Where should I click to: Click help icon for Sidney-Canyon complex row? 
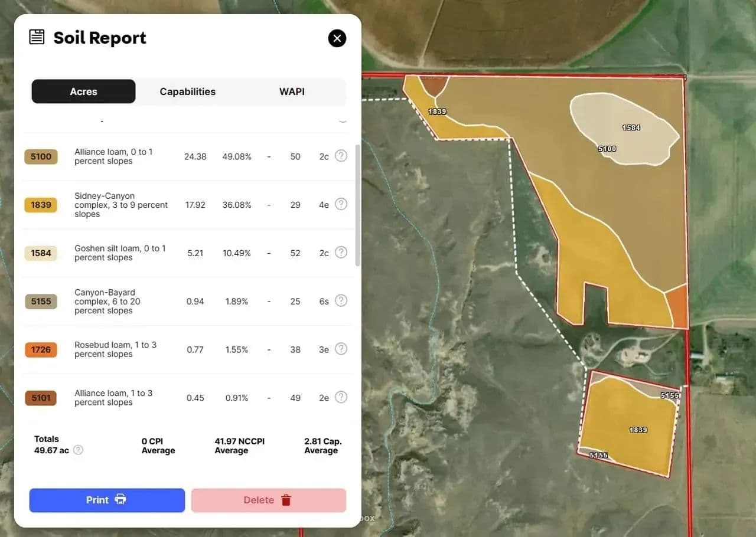click(x=341, y=204)
